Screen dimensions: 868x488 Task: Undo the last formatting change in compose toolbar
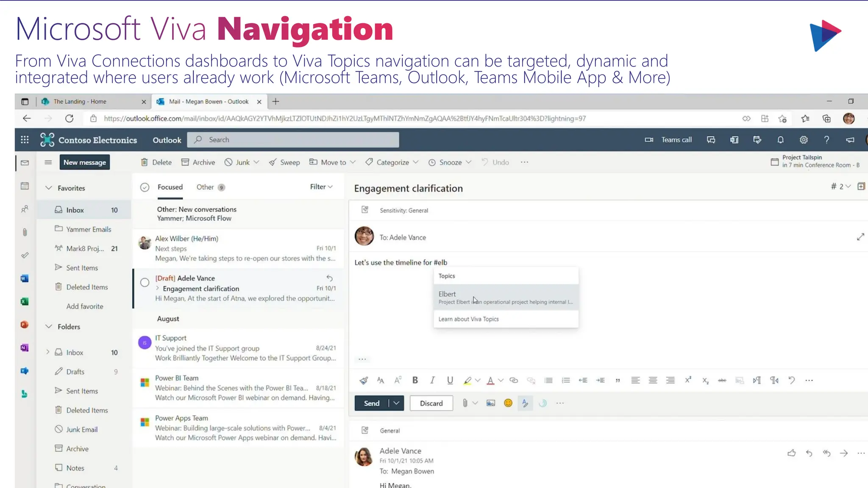click(791, 380)
